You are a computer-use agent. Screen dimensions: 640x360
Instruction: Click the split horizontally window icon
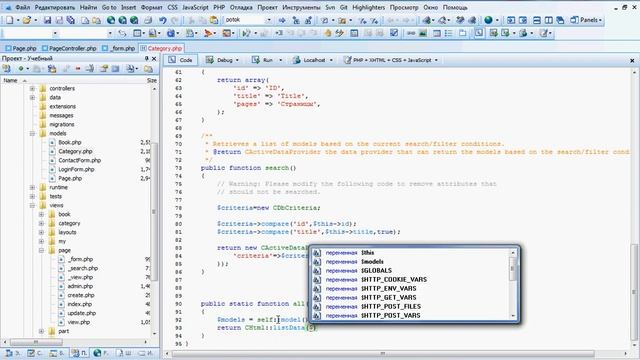(537, 20)
